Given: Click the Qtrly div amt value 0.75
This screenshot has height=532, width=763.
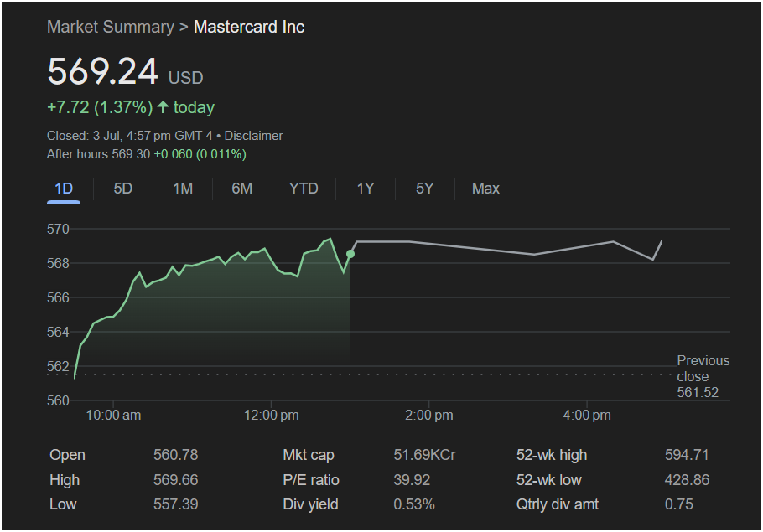Looking at the screenshot, I should pos(679,504).
